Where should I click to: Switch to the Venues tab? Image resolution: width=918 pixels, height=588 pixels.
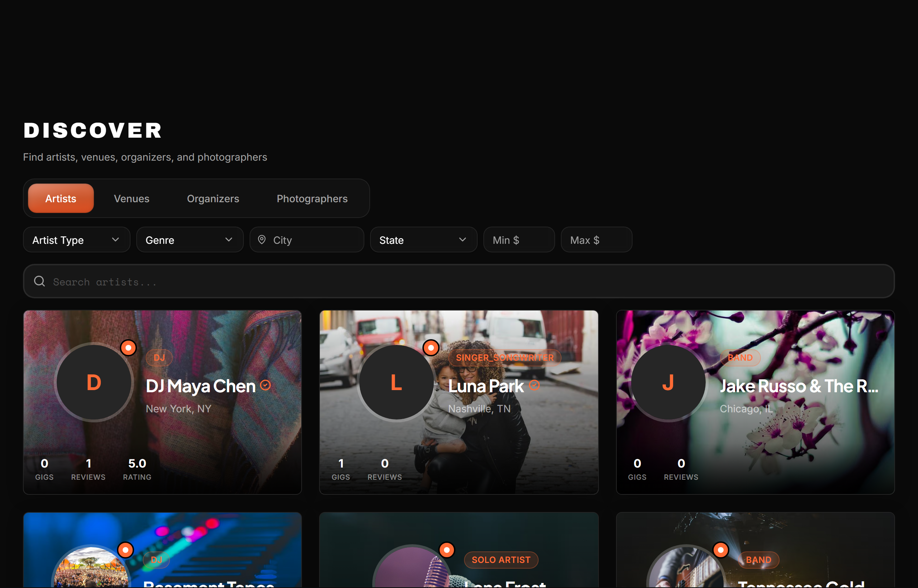[x=131, y=199]
